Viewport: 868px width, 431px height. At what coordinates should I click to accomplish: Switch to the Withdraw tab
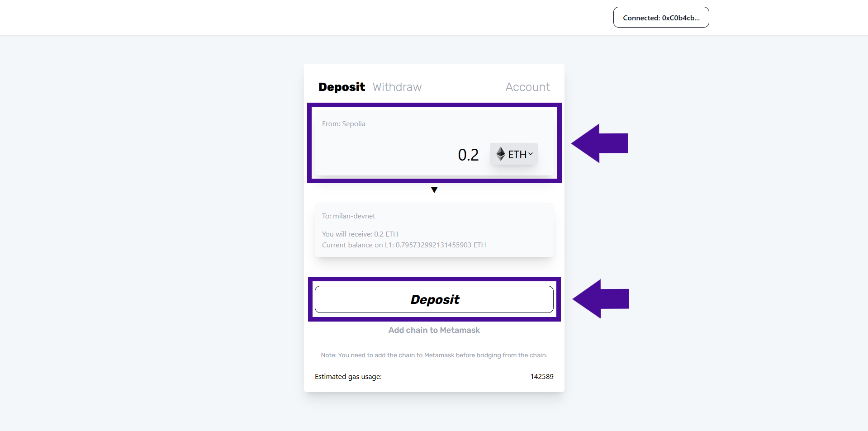397,87
